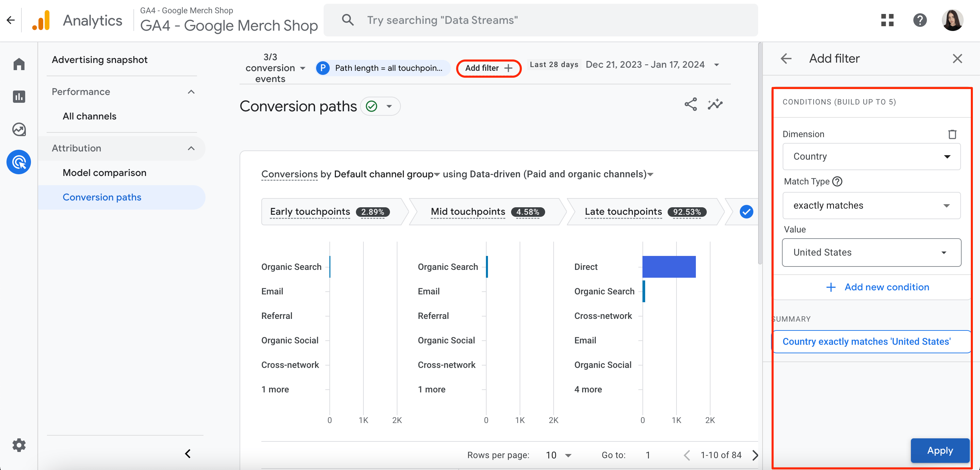Click the Attribution circular target icon
The width and height of the screenshot is (980, 470).
[x=18, y=161]
